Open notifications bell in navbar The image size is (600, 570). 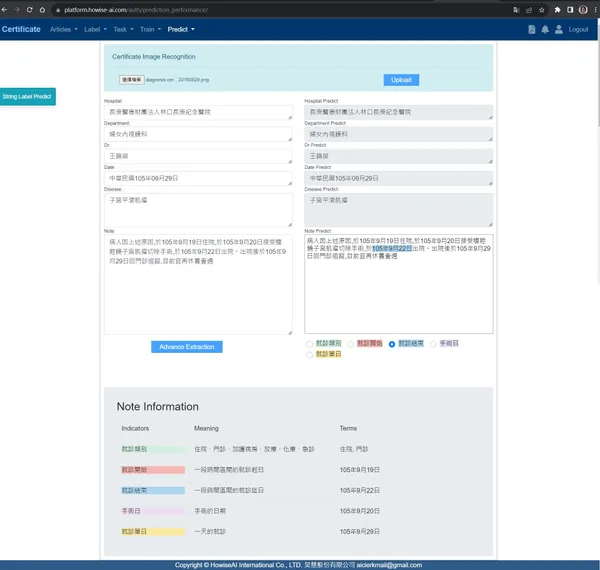pos(545,29)
